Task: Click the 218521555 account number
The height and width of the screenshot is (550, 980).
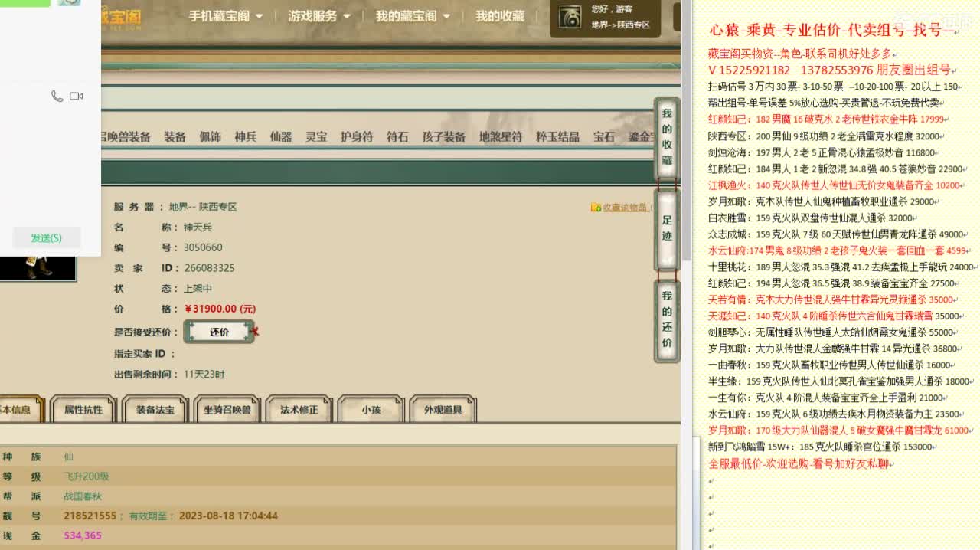Action: 90,516
